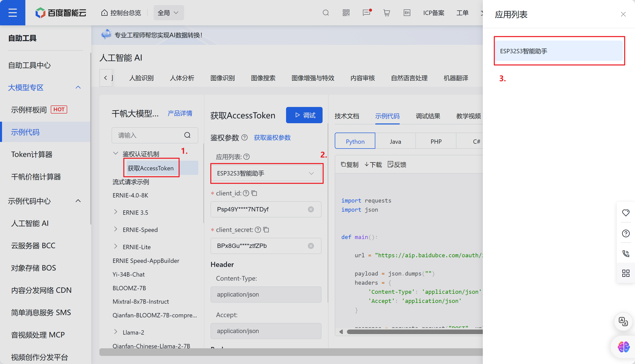The width and height of the screenshot is (635, 364).
Task: Open the hamburger main menu
Action: (12, 12)
